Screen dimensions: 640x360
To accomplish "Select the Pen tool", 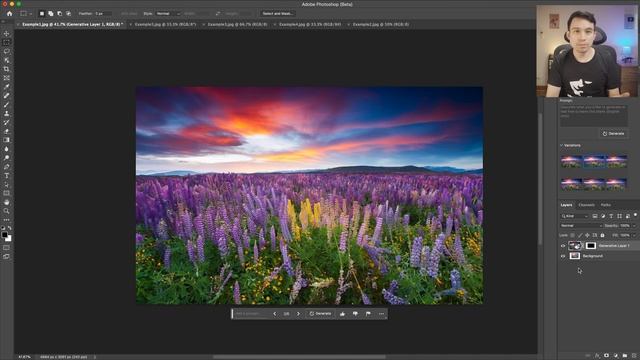I will [7, 167].
